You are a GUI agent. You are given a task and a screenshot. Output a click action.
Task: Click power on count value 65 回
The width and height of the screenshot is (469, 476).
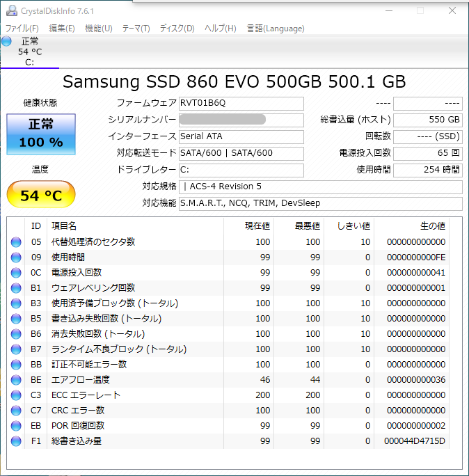(428, 153)
